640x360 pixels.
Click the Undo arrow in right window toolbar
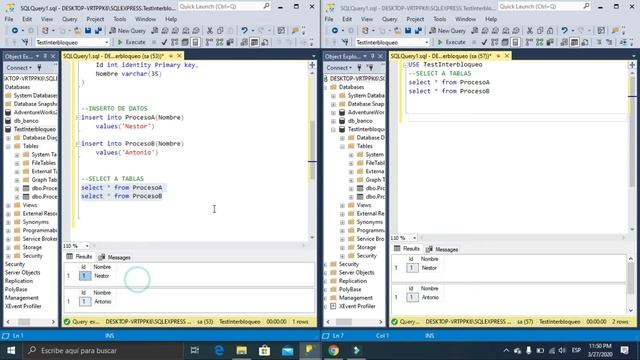[564, 31]
